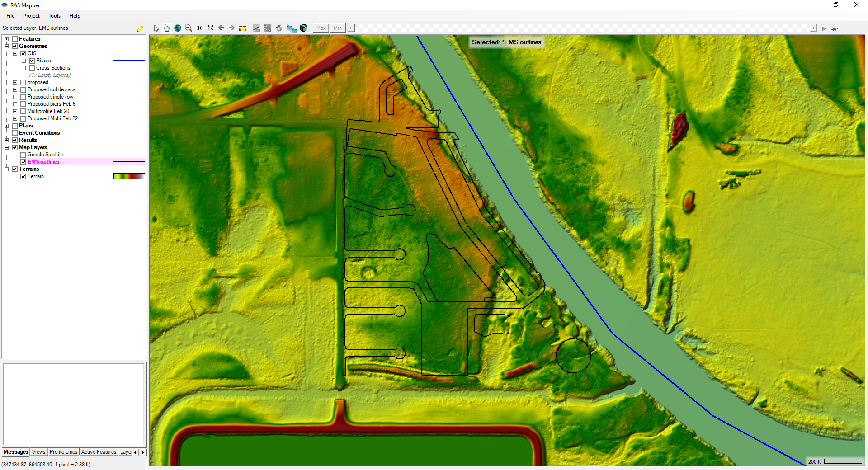
Task: Uncheck the Rivers geometry layer
Action: 32,60
